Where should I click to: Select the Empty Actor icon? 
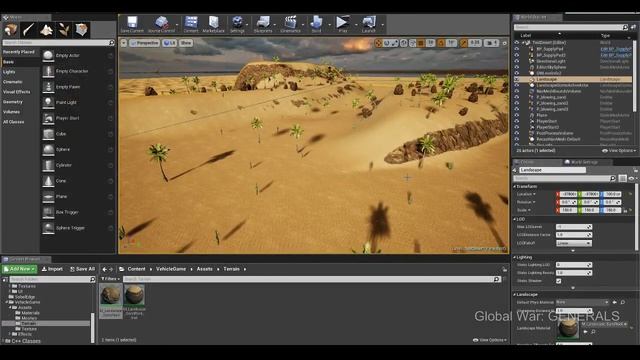click(x=48, y=56)
